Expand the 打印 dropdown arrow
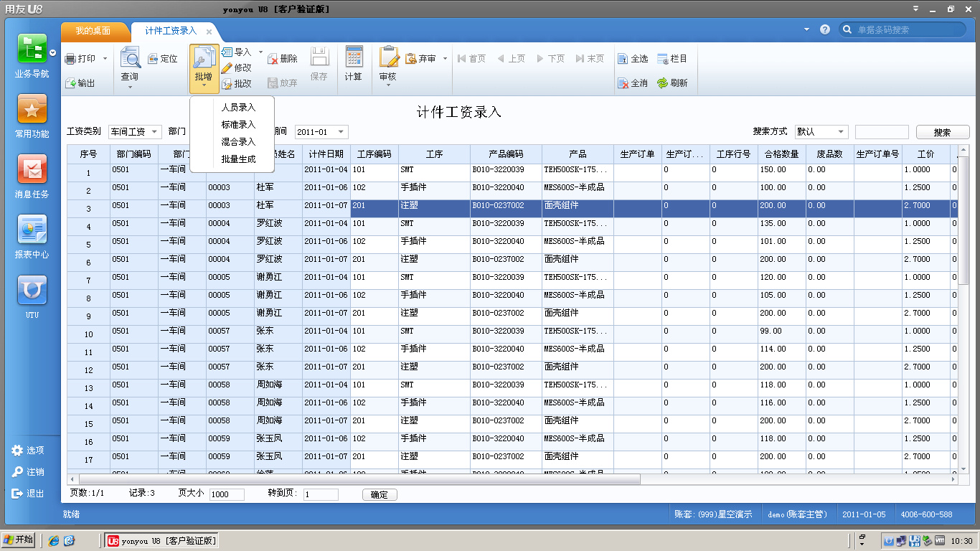 [105, 59]
